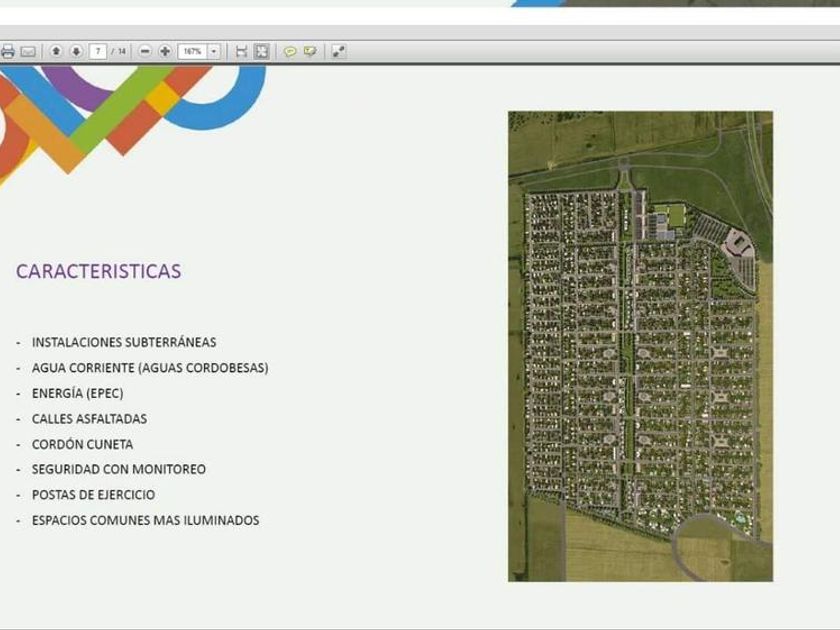The image size is (840, 630).
Task: Switch to read mode with expand icon
Action: [x=339, y=51]
